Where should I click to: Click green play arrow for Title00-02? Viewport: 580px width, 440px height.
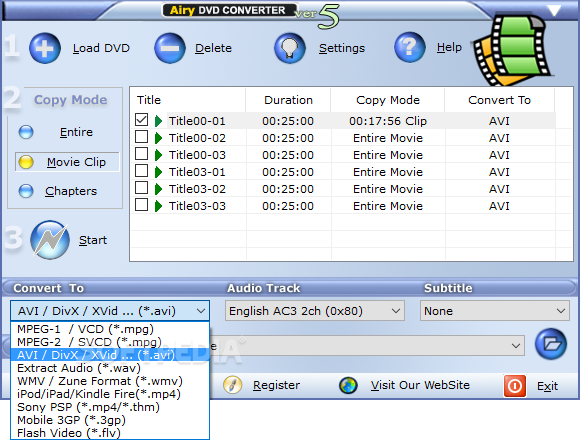[x=159, y=138]
